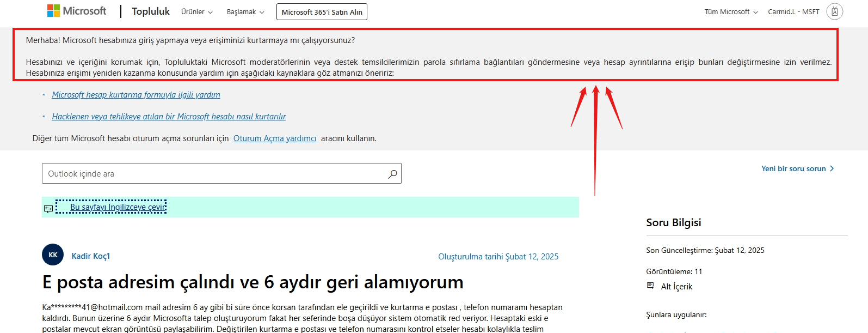Click the Şunlara uygulanır label
868x333 pixels.
pos(676,314)
